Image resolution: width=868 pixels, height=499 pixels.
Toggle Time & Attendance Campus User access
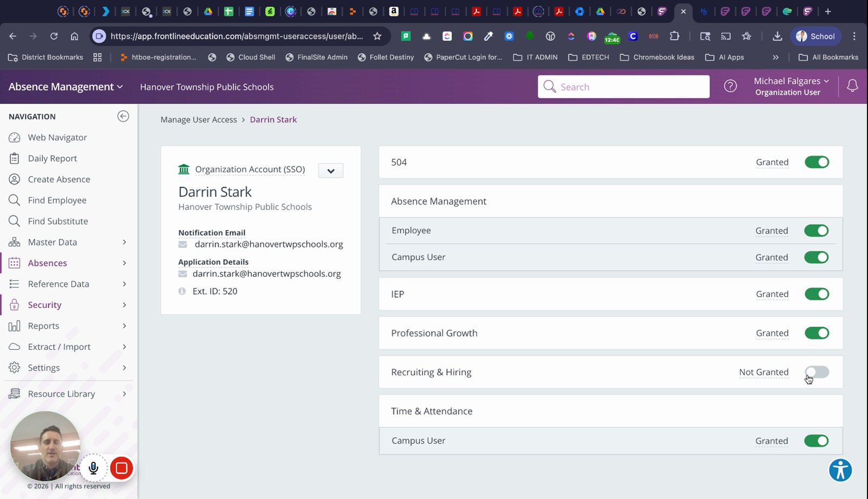coord(816,441)
